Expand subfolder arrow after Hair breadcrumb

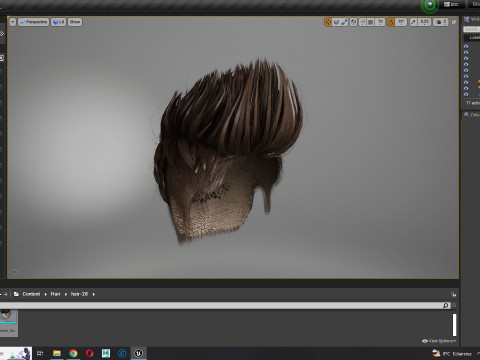click(x=66, y=294)
